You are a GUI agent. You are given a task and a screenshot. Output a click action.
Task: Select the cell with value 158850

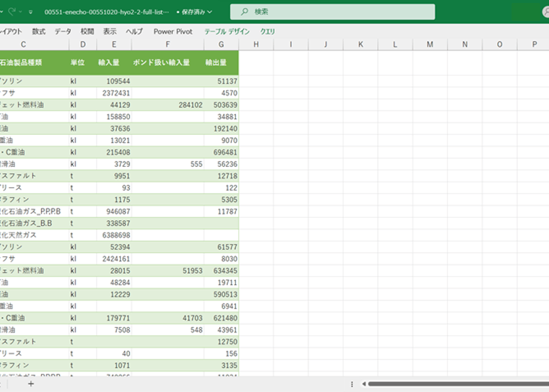(114, 117)
